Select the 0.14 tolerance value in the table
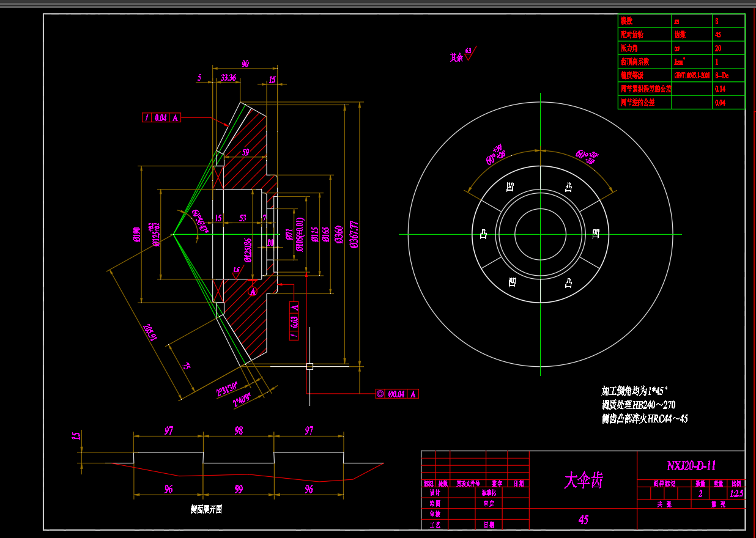The image size is (756, 538). click(x=720, y=89)
